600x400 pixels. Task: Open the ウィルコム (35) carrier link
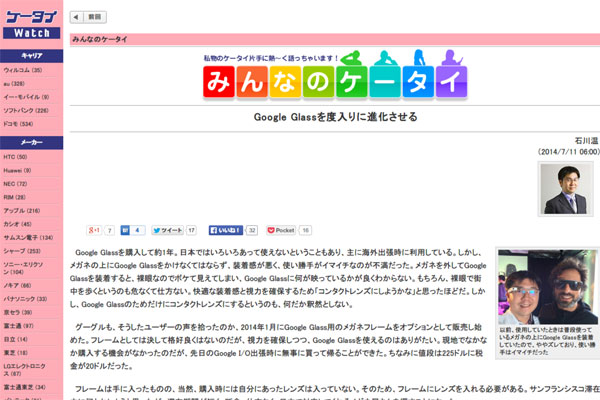point(23,70)
